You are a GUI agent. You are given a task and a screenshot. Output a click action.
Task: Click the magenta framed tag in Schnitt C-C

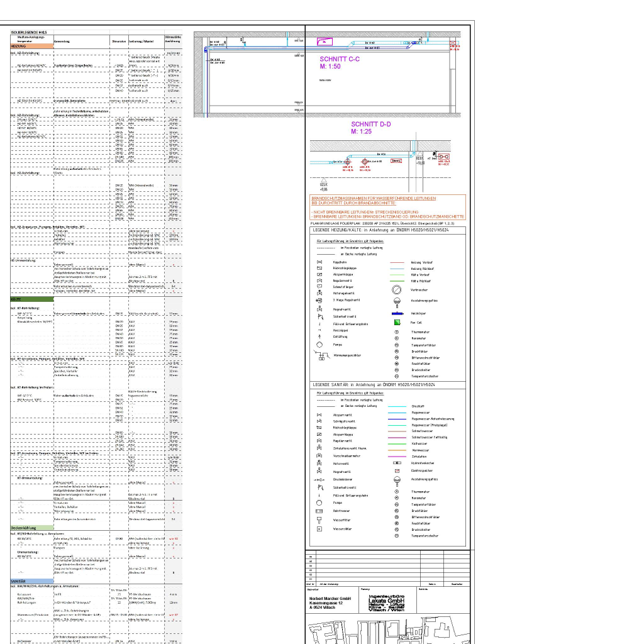pos(325,42)
